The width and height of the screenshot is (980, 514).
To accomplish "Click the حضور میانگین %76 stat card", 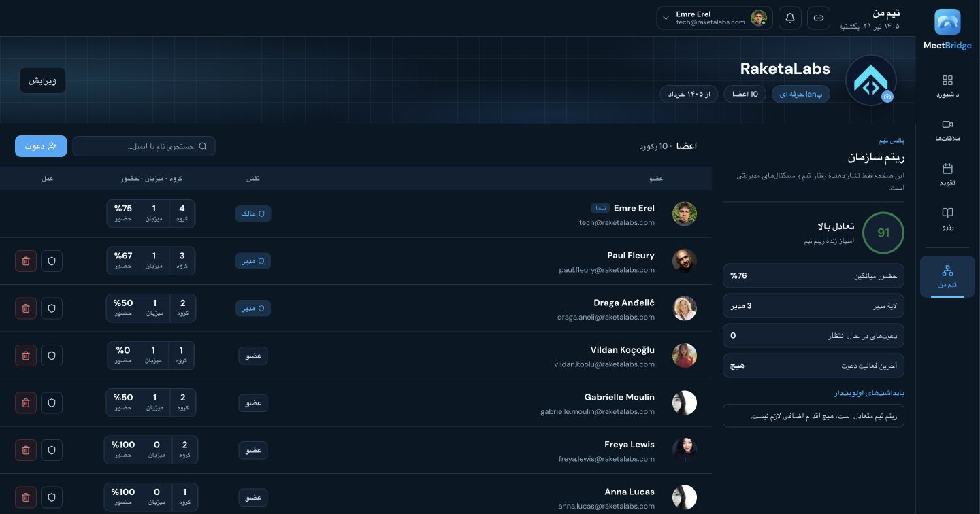I will click(813, 276).
